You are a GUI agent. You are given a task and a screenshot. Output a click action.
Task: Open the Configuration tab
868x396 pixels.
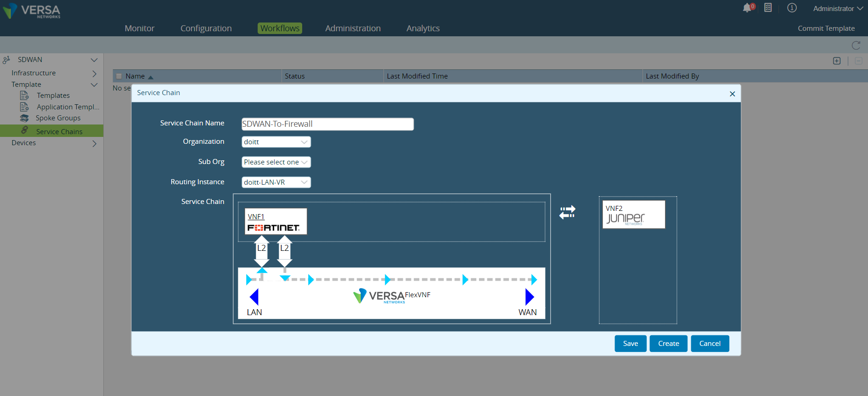click(206, 28)
